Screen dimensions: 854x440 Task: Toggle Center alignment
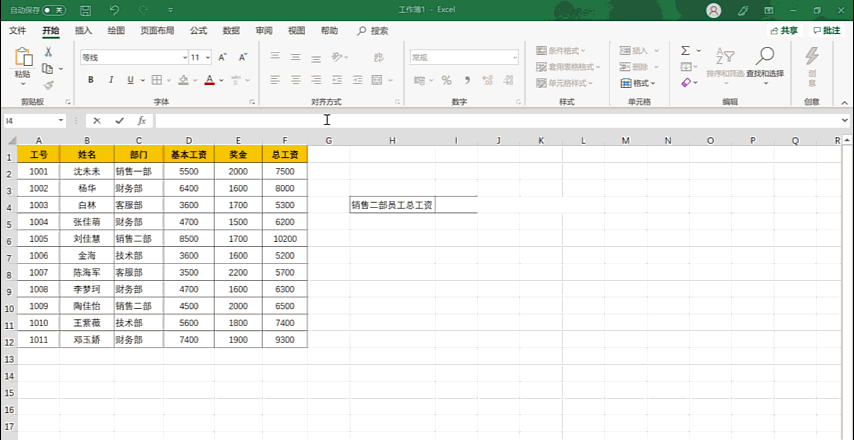[x=296, y=80]
